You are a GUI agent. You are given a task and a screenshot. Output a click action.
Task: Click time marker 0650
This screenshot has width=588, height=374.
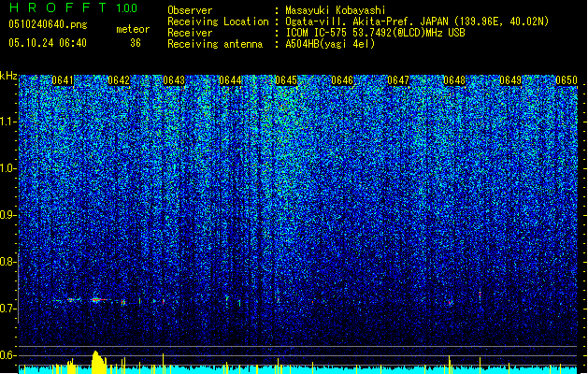pos(566,80)
